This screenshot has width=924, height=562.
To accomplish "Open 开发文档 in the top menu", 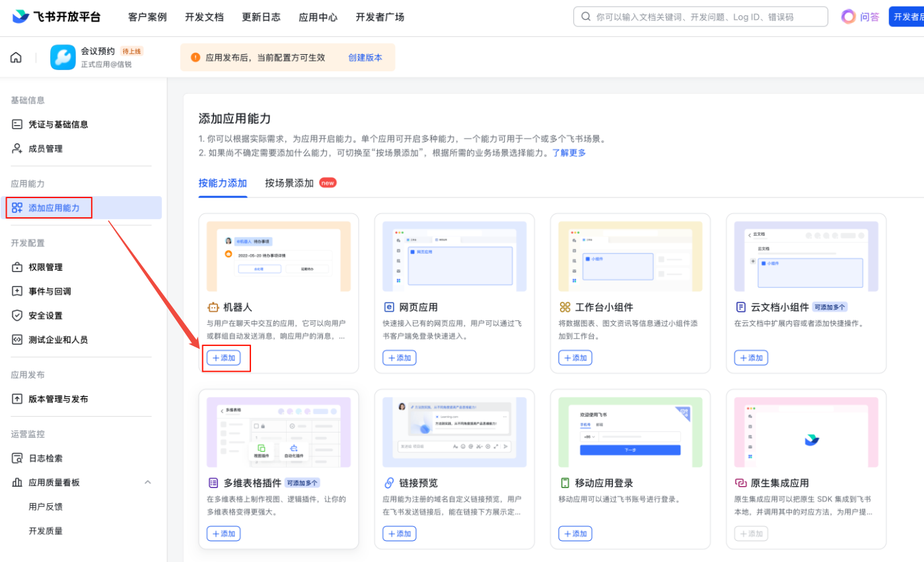I will 204,17.
